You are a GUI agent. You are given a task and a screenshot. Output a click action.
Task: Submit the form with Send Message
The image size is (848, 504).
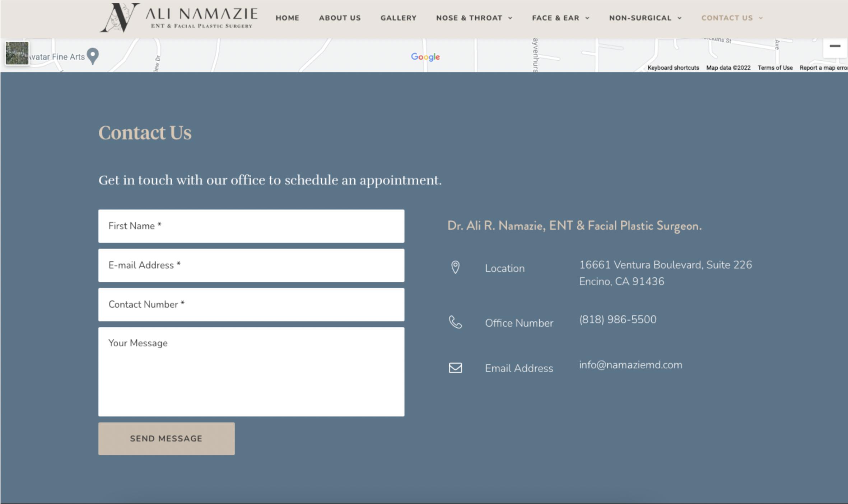tap(167, 439)
